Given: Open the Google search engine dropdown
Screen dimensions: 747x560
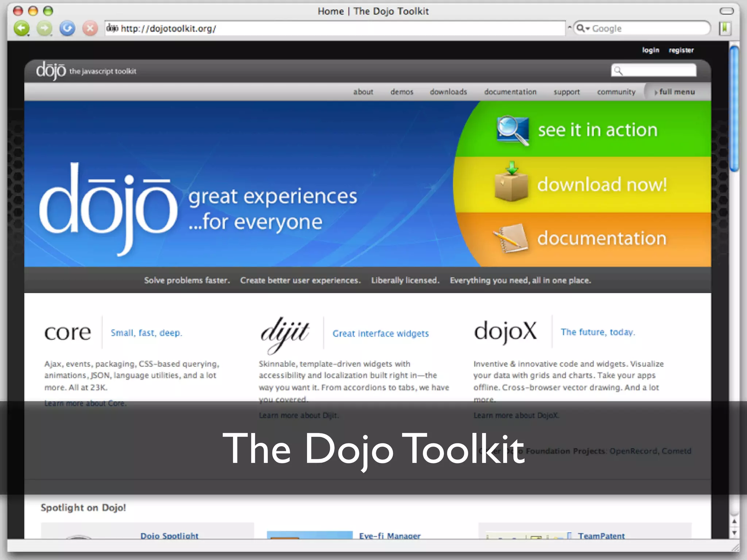Looking at the screenshot, I should point(583,28).
